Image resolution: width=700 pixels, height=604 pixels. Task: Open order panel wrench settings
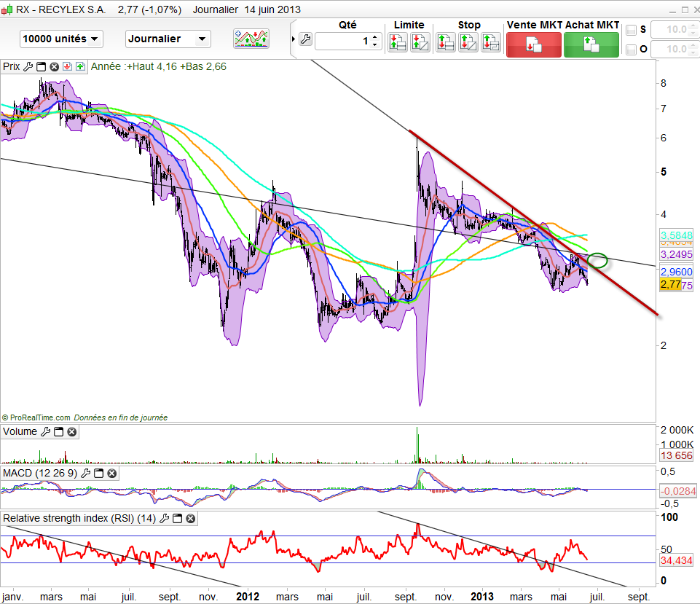click(306, 40)
